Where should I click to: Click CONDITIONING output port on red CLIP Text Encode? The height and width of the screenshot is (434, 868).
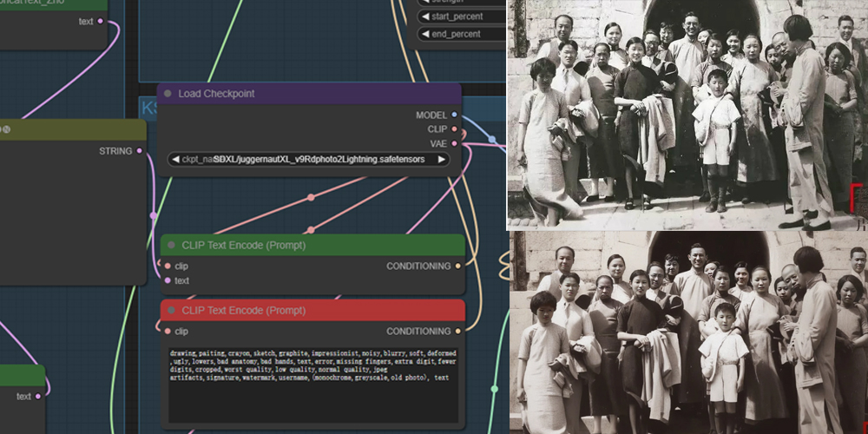[x=457, y=332]
